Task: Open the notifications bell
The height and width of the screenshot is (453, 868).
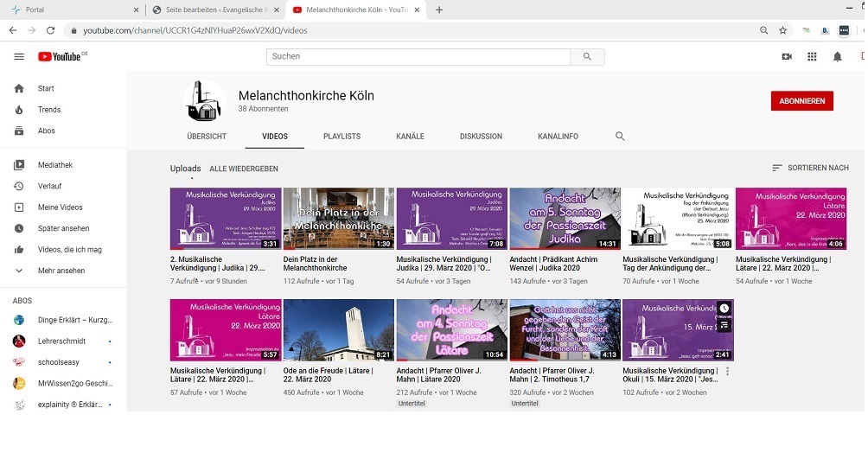Action: (x=838, y=56)
